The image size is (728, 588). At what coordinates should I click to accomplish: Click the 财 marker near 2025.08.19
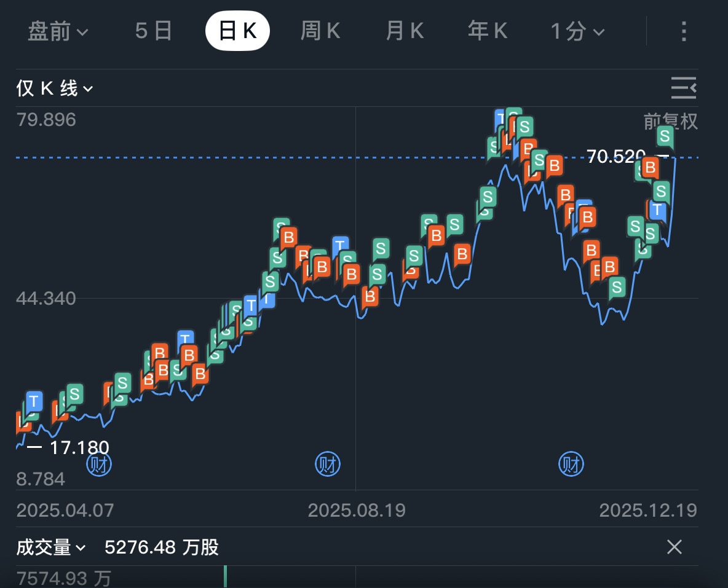tap(328, 465)
